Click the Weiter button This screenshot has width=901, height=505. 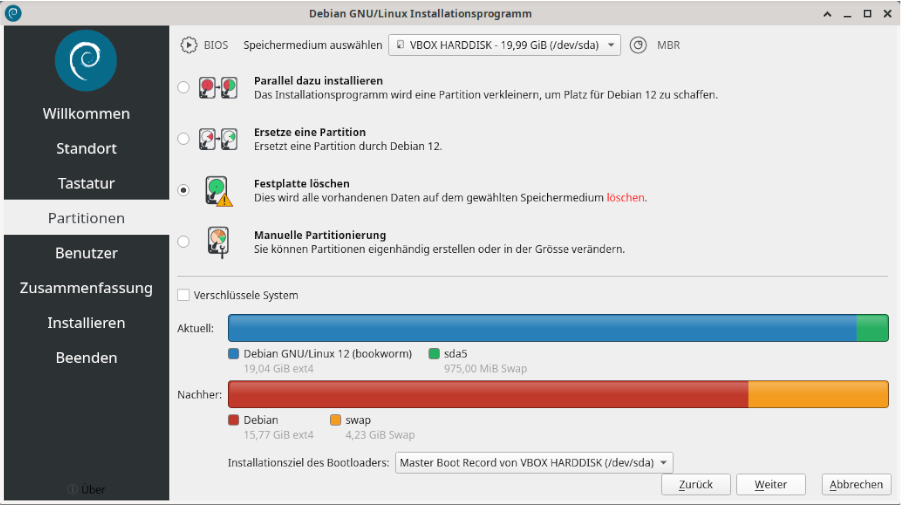point(771,484)
